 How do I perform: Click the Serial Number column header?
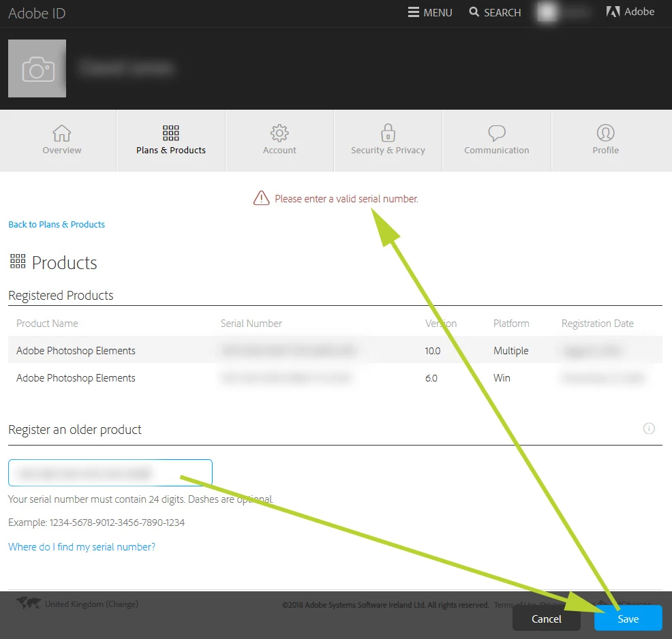pos(251,324)
